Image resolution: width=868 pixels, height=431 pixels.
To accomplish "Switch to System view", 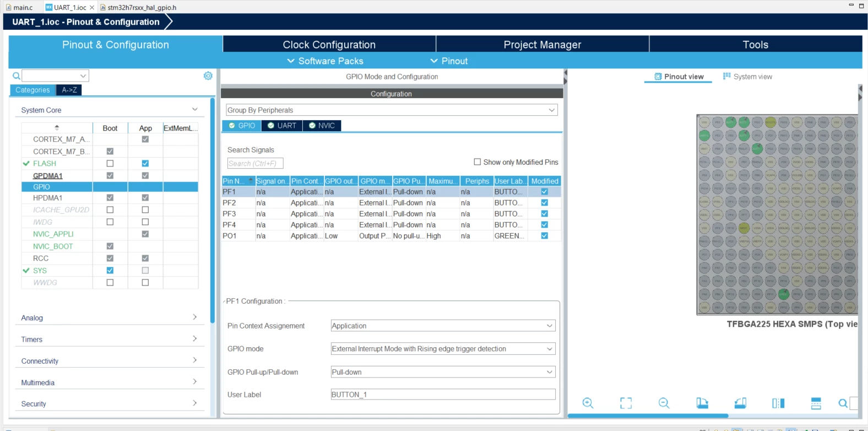I will [747, 77].
